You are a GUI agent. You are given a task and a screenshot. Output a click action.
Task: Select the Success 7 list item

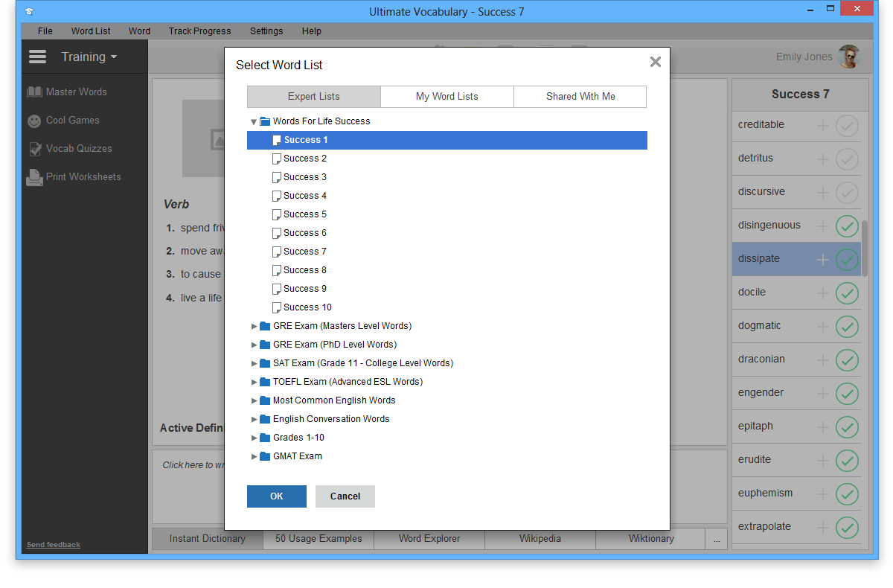click(x=447, y=252)
